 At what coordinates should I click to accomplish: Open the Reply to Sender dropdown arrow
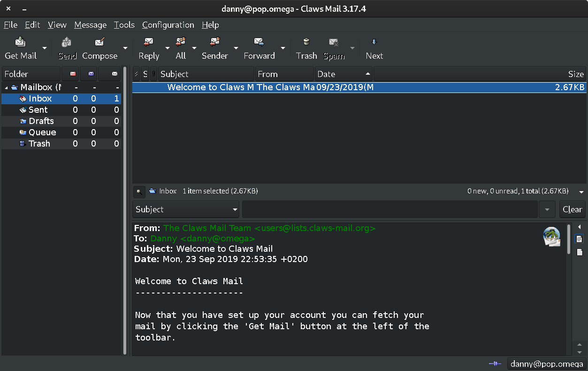pos(236,48)
